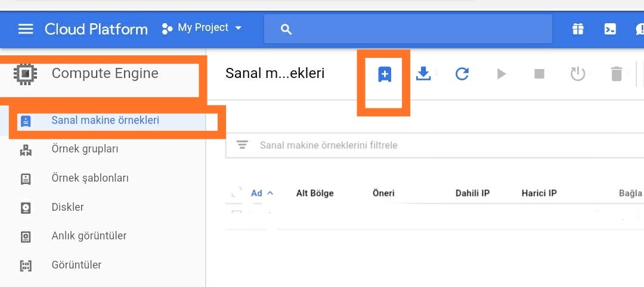Open Örnek grupları in the sidebar

[x=85, y=149]
